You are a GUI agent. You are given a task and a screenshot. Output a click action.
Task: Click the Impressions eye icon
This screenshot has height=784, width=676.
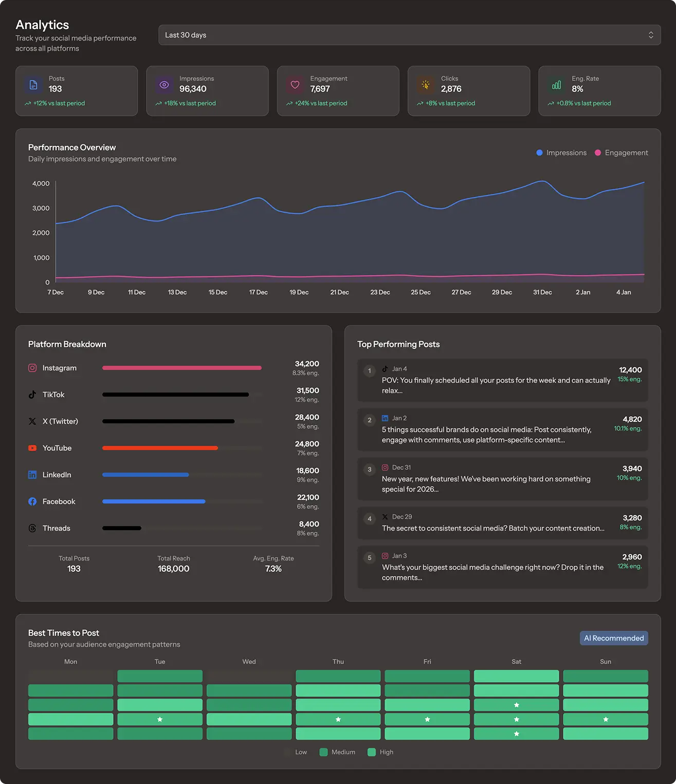tap(164, 85)
